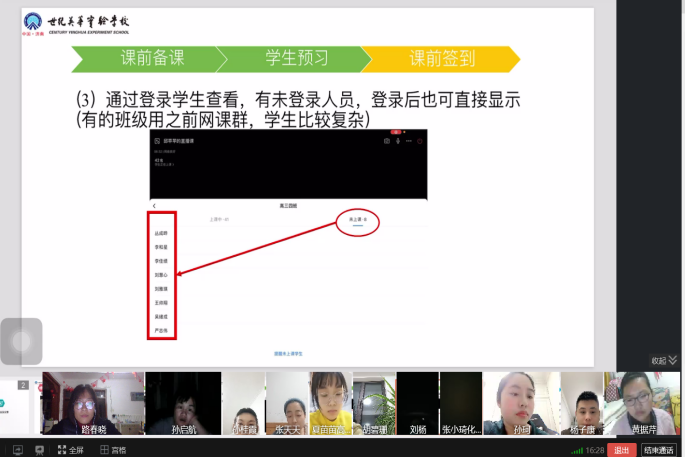Select the 上课中 tab

tap(219, 218)
